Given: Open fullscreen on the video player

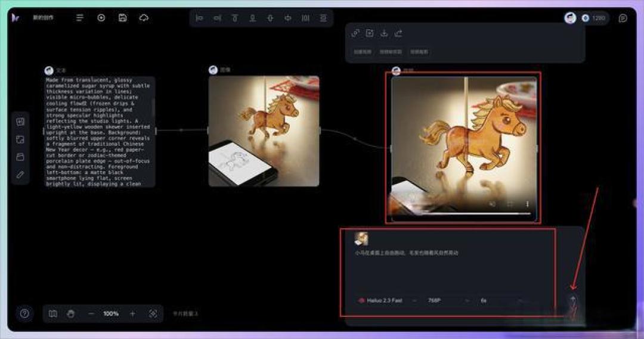Looking at the screenshot, I should 510,204.
